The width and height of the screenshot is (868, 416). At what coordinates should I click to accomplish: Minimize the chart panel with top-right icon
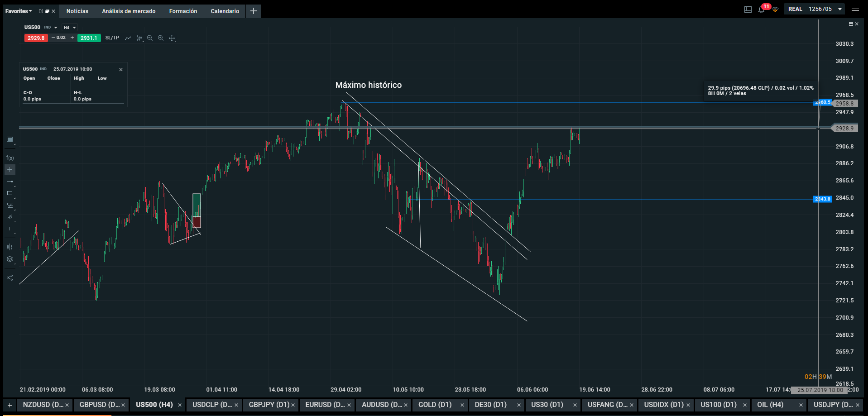pos(851,24)
